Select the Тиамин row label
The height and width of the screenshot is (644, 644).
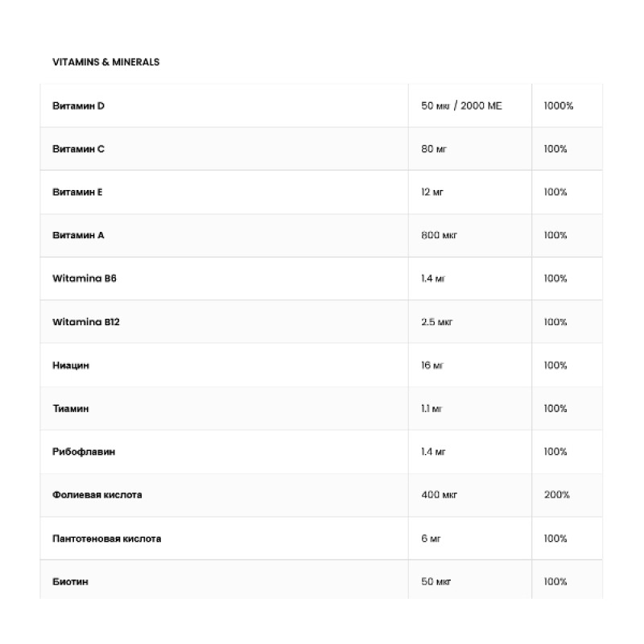71,409
